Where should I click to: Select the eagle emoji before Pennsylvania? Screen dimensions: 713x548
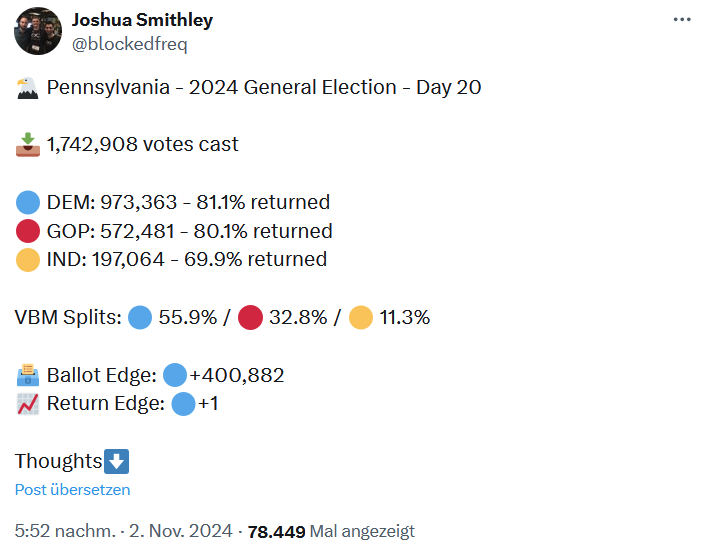pyautogui.click(x=27, y=88)
